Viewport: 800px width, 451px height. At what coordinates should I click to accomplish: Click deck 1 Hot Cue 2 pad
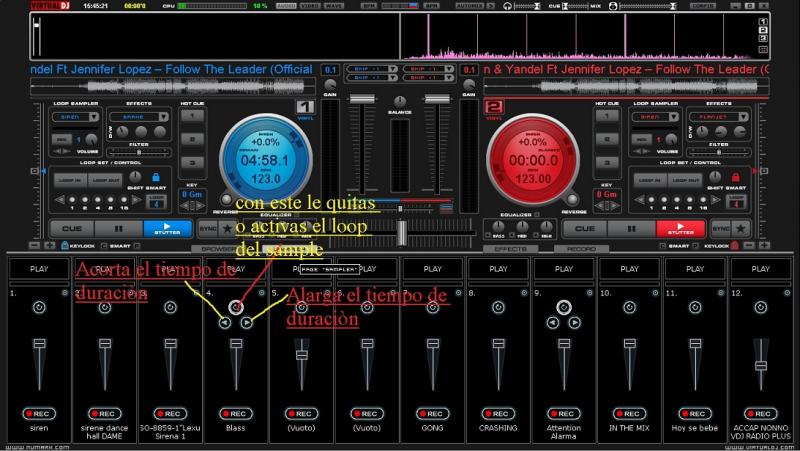[x=192, y=139]
